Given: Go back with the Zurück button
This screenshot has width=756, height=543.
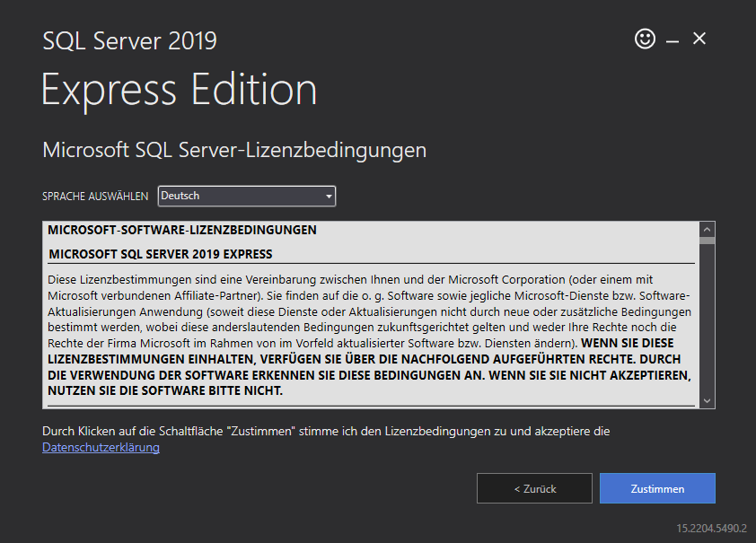Looking at the screenshot, I should click(534, 488).
